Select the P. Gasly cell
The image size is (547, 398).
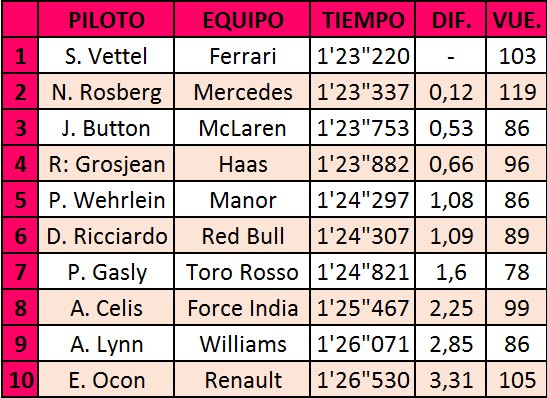pyautogui.click(x=106, y=271)
